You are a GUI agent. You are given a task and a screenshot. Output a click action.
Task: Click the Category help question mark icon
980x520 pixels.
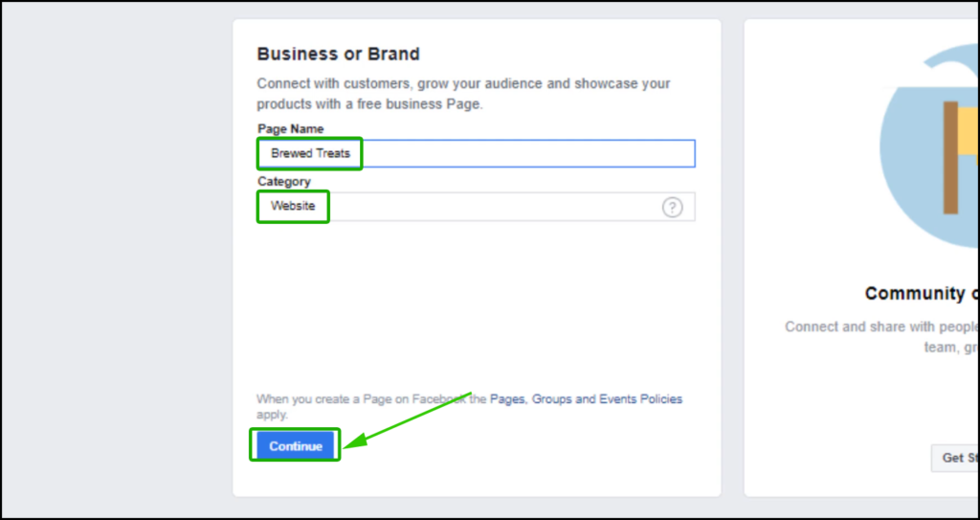click(x=672, y=207)
